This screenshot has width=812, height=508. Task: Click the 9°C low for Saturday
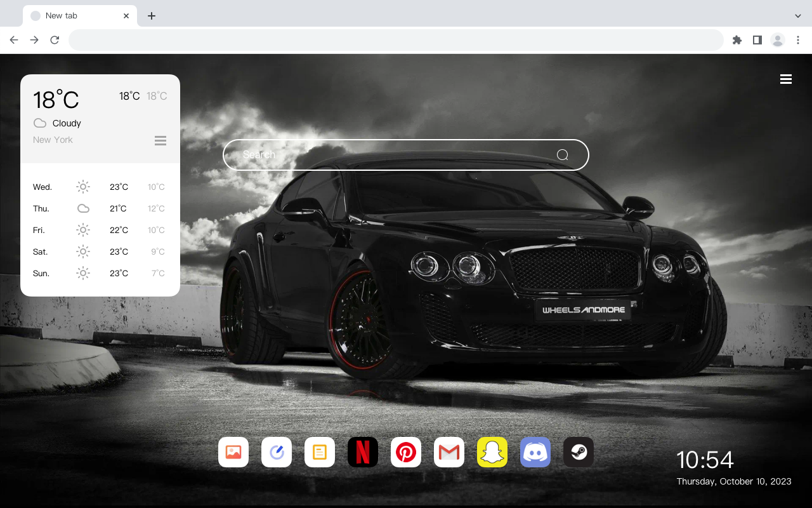click(x=158, y=252)
